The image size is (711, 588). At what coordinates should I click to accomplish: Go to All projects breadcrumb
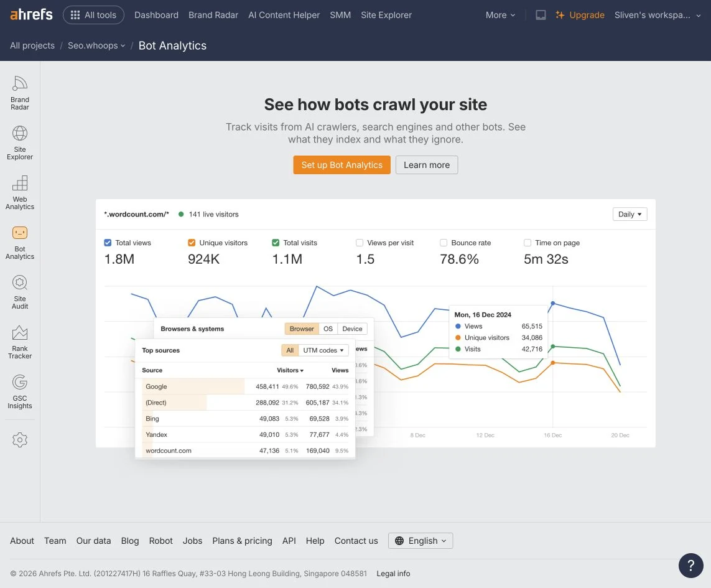[32, 45]
